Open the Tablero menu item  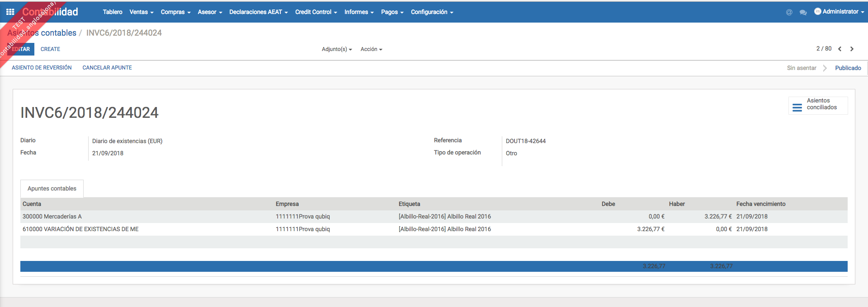tap(113, 12)
